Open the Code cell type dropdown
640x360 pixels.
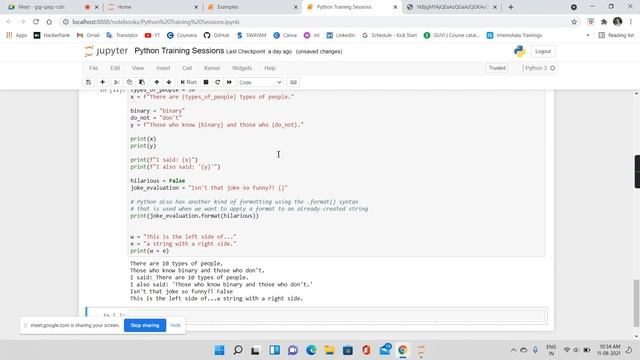click(260, 82)
